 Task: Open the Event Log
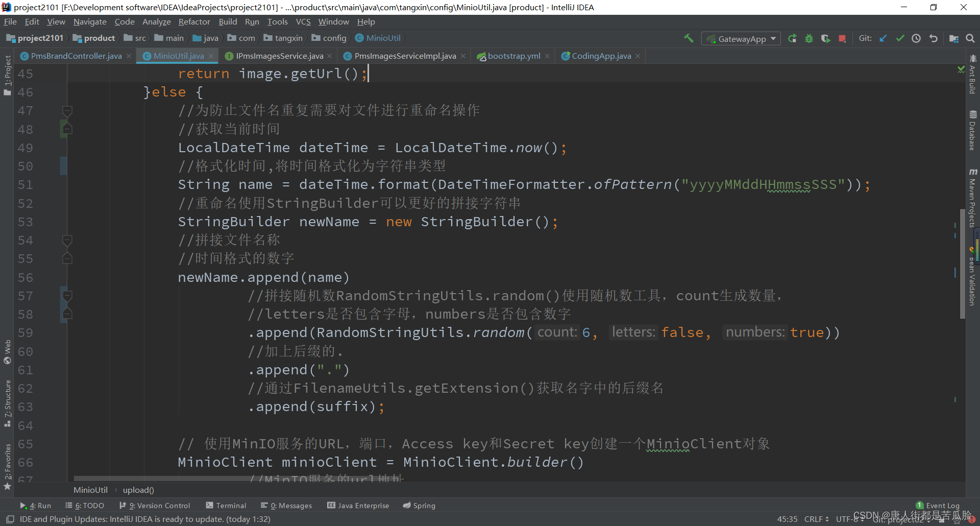click(x=938, y=506)
